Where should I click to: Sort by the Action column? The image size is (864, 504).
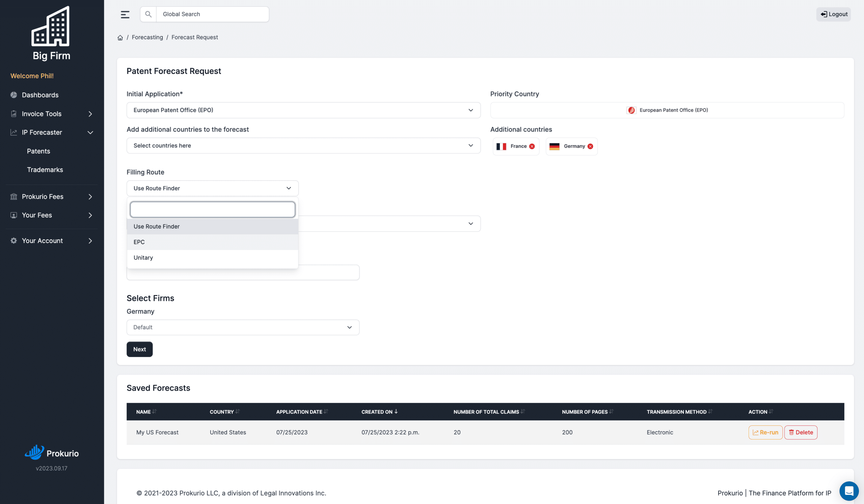pyautogui.click(x=771, y=412)
